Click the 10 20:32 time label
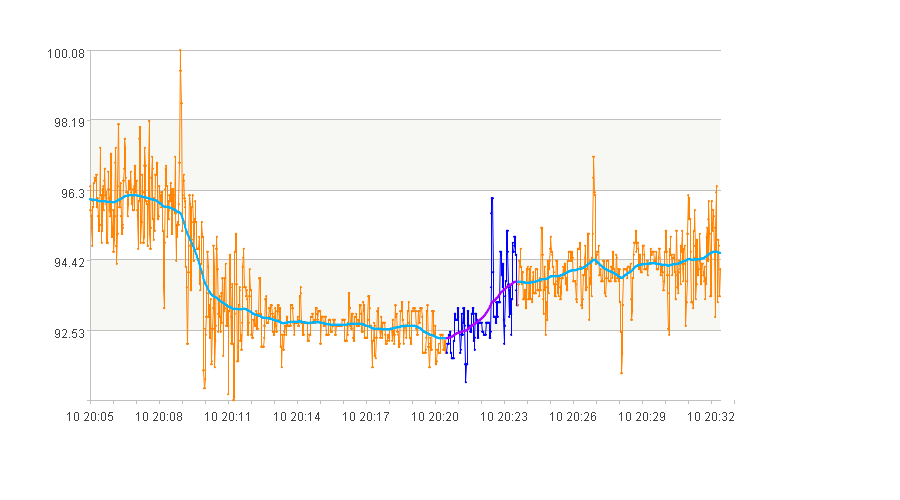The image size is (900, 500). (x=711, y=417)
